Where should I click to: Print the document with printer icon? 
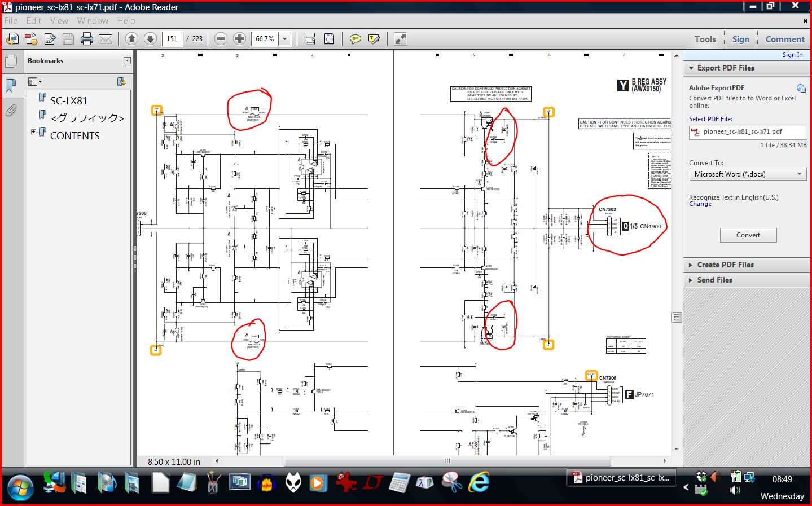[87, 39]
